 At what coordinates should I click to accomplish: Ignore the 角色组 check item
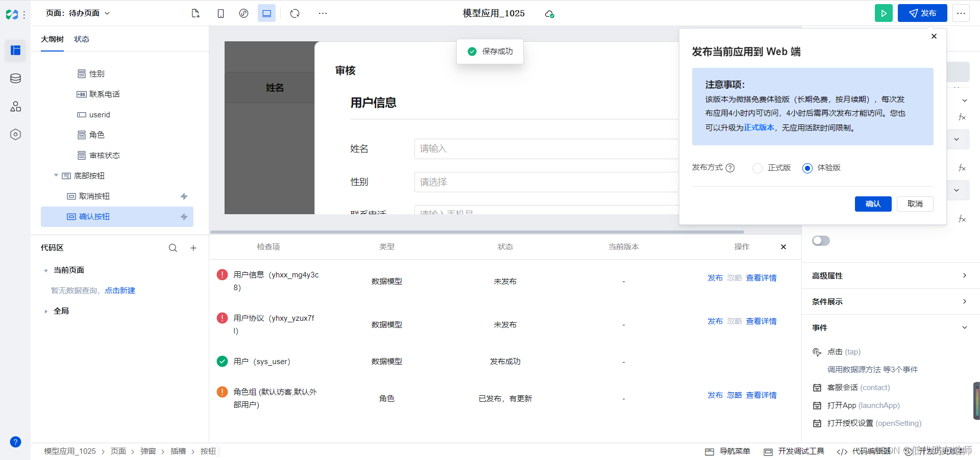point(734,395)
